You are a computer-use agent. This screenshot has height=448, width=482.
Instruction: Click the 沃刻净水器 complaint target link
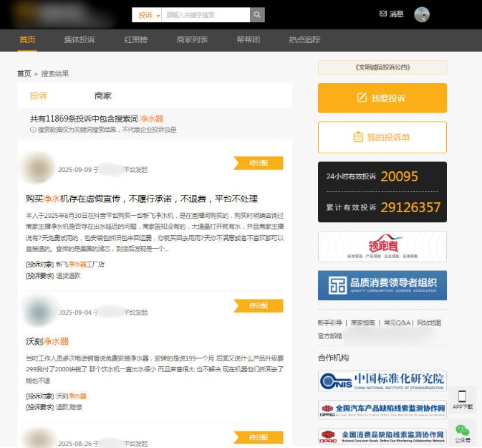pos(72,396)
